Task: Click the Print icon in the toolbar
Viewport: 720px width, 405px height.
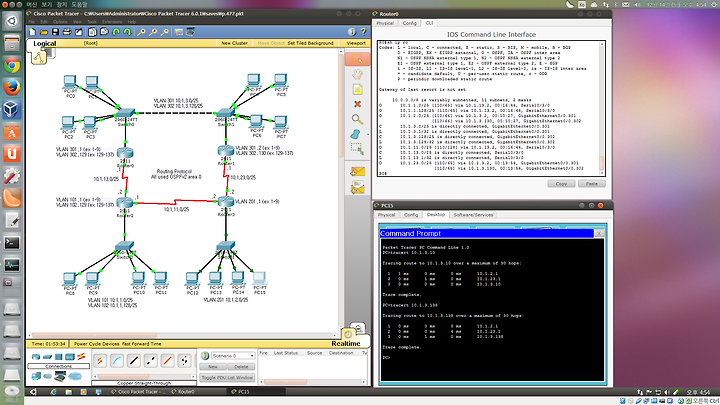Action: tap(67, 32)
